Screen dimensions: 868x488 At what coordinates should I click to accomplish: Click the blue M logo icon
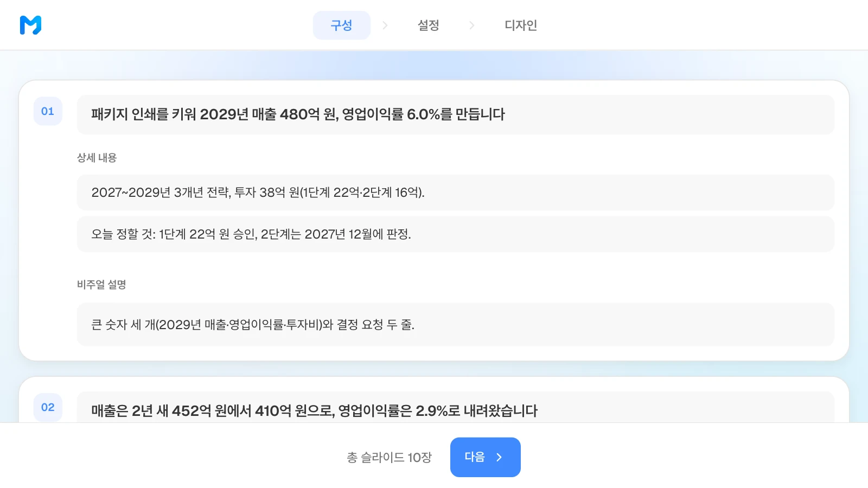coord(30,25)
